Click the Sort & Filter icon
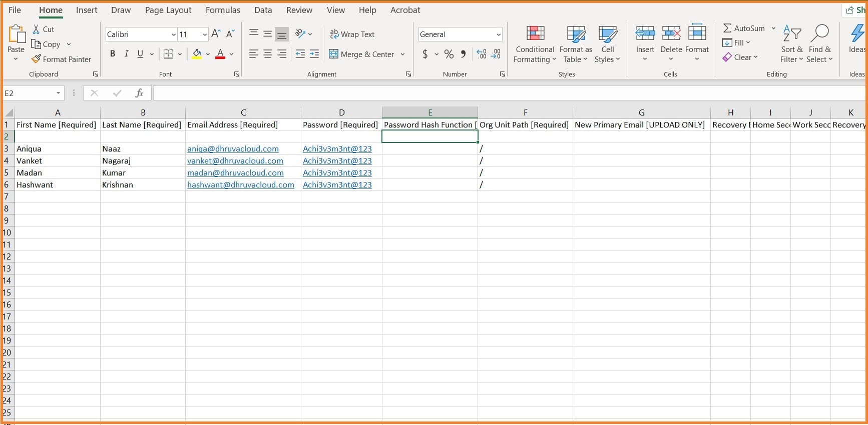 pos(791,33)
